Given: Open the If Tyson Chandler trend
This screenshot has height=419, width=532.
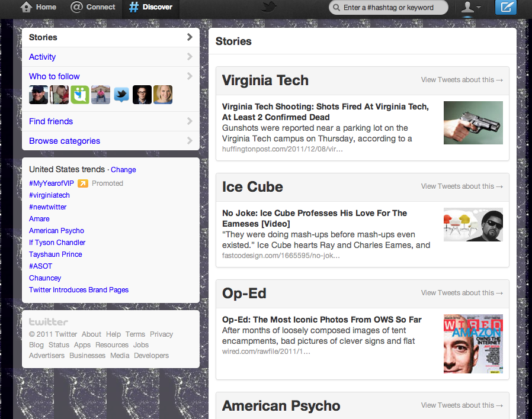Looking at the screenshot, I should pyautogui.click(x=57, y=243).
